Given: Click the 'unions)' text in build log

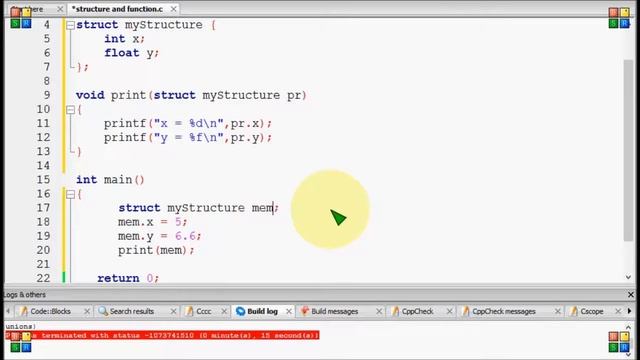Looking at the screenshot, I should [20, 327].
